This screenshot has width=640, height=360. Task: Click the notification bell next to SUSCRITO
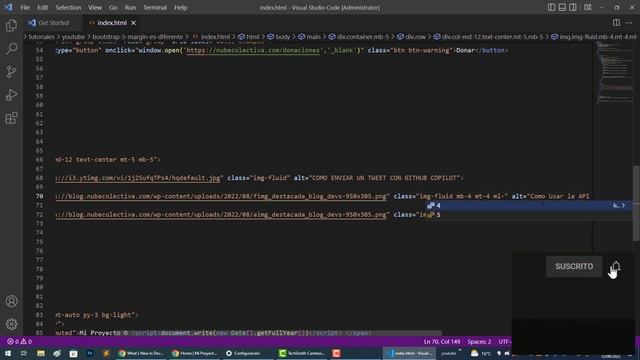point(616,267)
